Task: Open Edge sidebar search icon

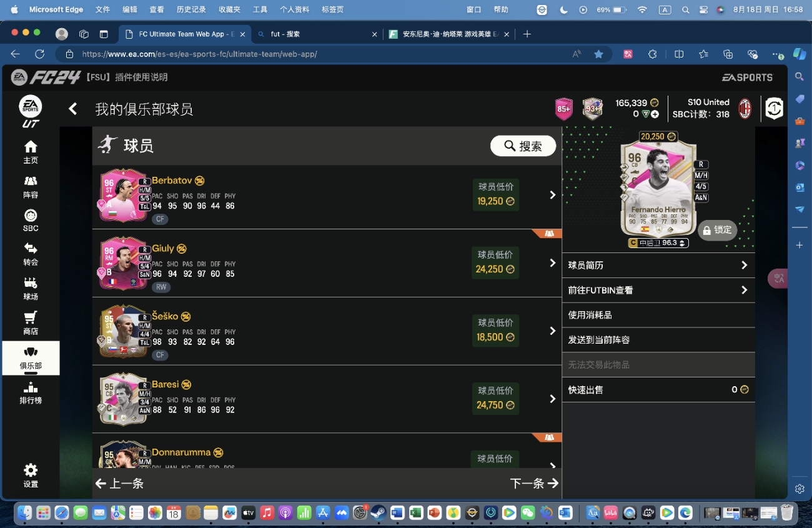Action: [800, 77]
